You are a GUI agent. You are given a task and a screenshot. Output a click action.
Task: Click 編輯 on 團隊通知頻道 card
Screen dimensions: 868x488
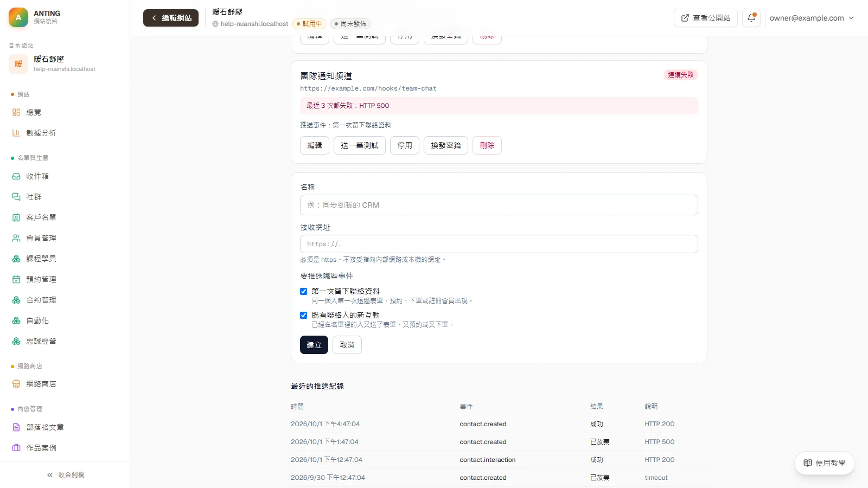315,145
